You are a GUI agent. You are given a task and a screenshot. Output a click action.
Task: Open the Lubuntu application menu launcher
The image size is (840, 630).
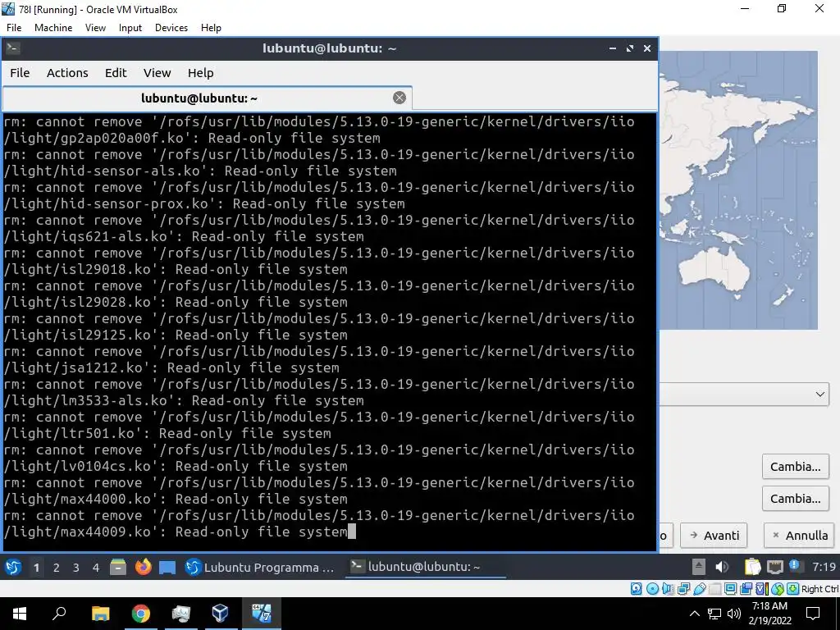13,567
